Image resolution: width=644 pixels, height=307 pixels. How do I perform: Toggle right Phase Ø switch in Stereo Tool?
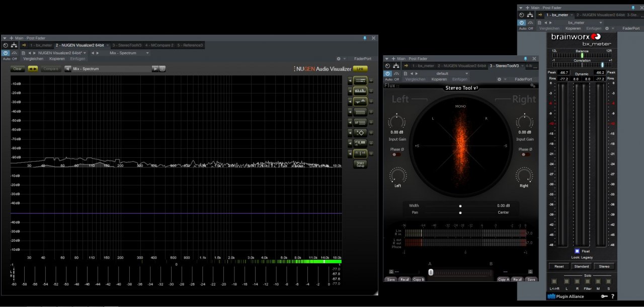point(525,155)
